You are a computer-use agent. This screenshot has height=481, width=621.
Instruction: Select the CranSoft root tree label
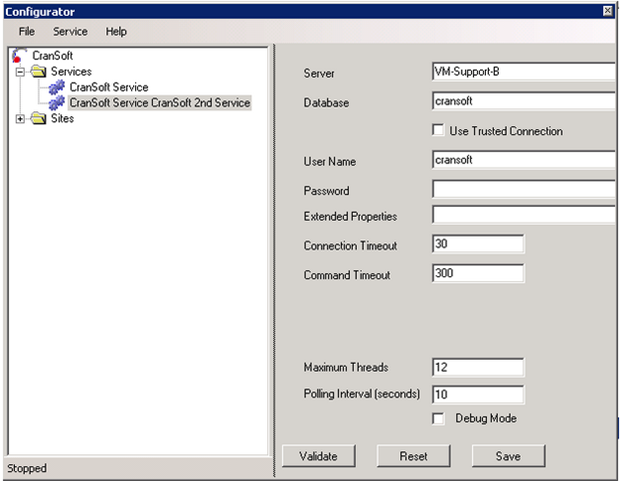(x=52, y=55)
